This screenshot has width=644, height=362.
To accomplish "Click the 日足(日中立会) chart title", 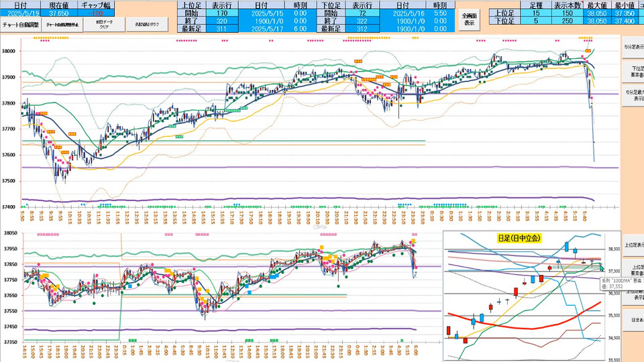I will (519, 238).
